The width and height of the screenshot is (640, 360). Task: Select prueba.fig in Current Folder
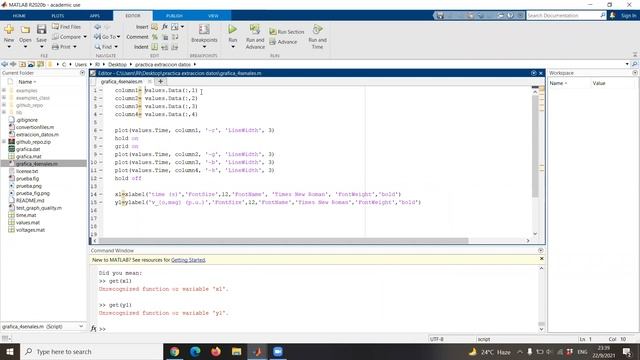pos(27,178)
